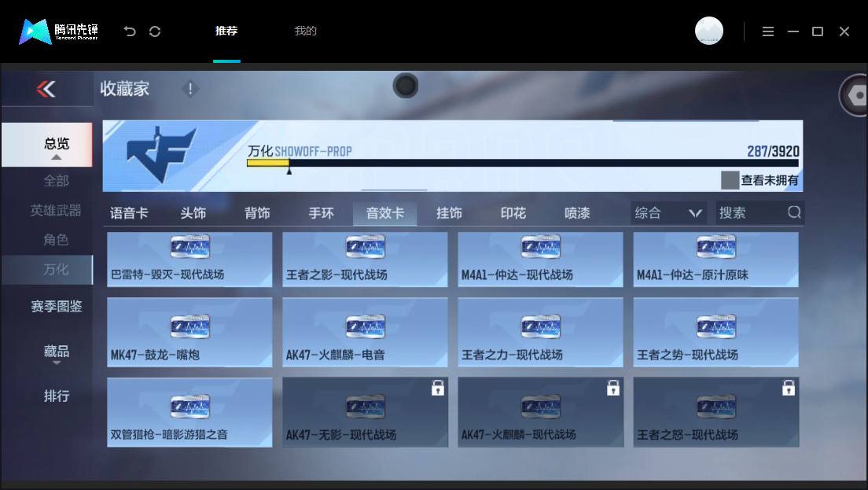Image resolution: width=868 pixels, height=490 pixels.
Task: Select the 挂饰 category tab
Action: [449, 213]
